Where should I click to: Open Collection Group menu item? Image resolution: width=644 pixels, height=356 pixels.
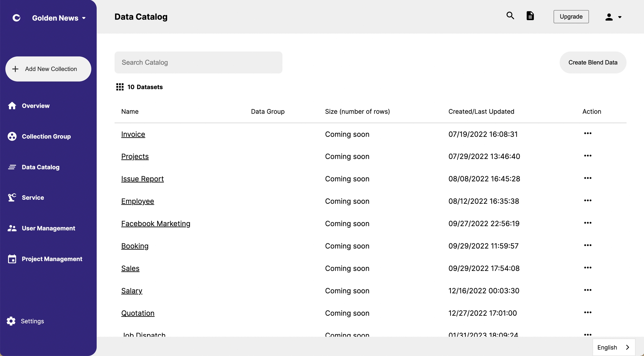point(46,136)
